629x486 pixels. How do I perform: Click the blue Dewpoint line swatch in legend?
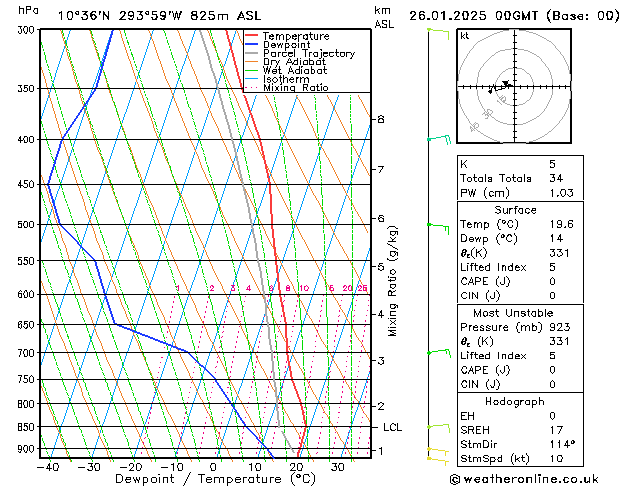[x=252, y=45]
